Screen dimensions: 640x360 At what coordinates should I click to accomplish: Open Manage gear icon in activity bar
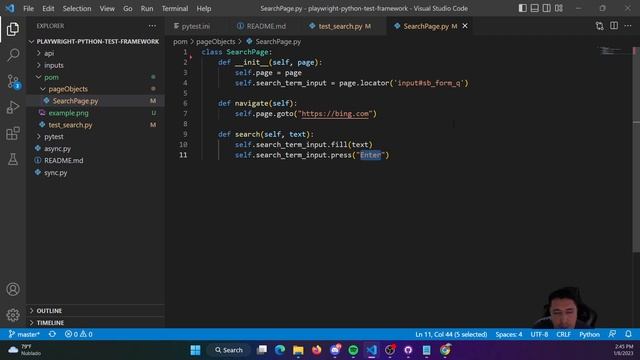click(13, 315)
